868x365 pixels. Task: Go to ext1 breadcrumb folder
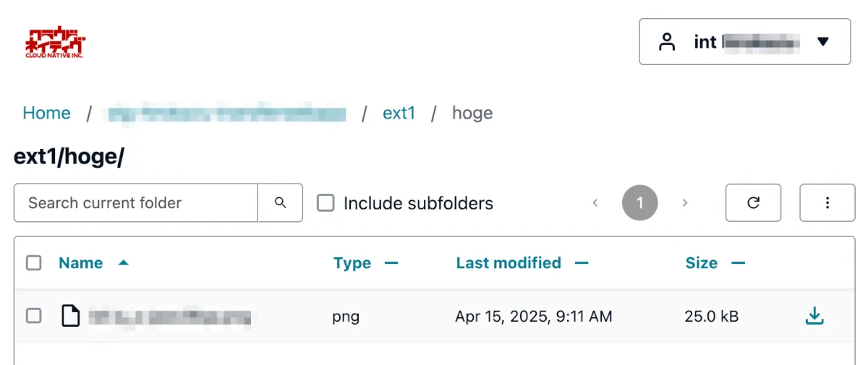399,113
